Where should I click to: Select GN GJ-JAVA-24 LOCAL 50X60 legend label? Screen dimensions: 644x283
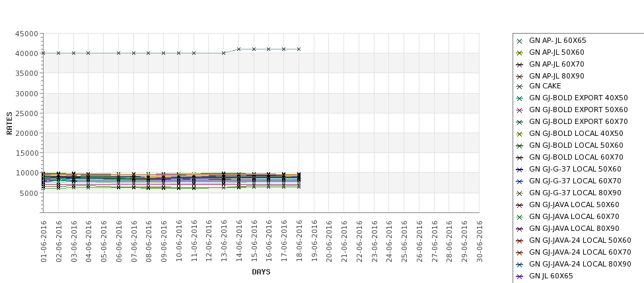click(580, 241)
